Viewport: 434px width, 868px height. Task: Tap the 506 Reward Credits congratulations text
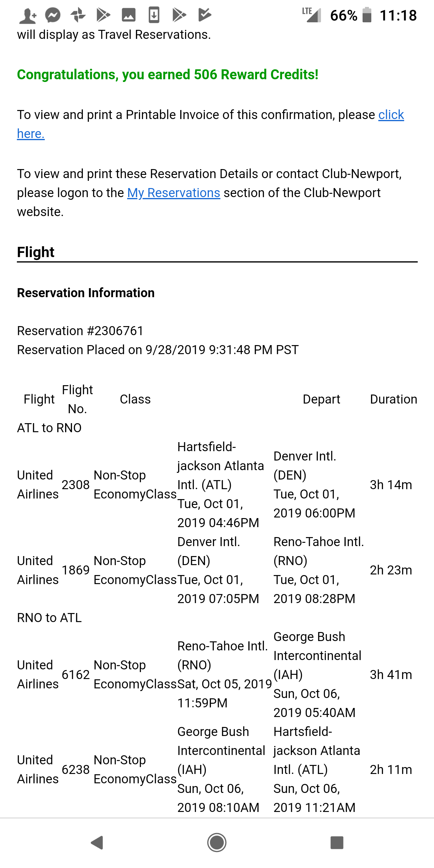tap(168, 74)
